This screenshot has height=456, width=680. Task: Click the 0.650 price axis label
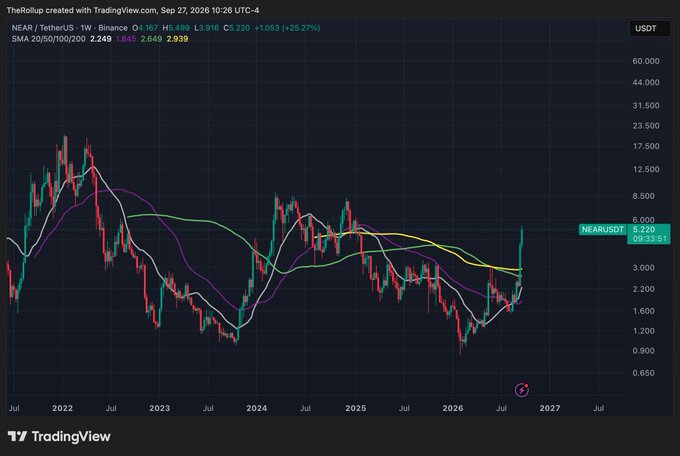[x=644, y=373]
